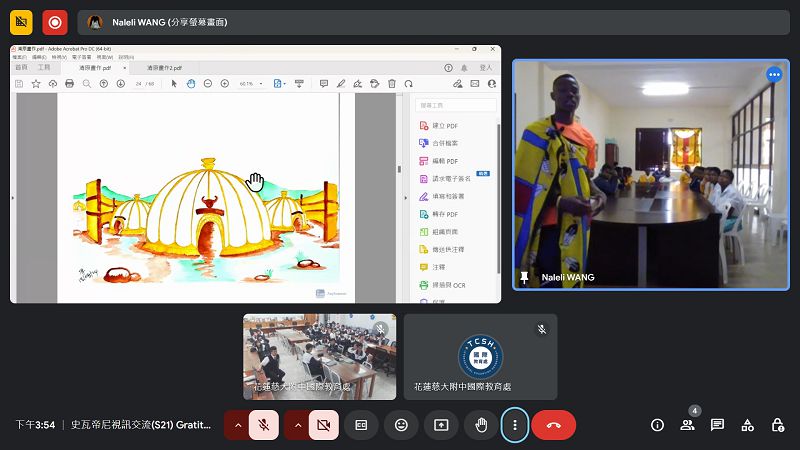Expand video settings arrow beside camera
The height and width of the screenshot is (450, 800).
pyautogui.click(x=297, y=425)
